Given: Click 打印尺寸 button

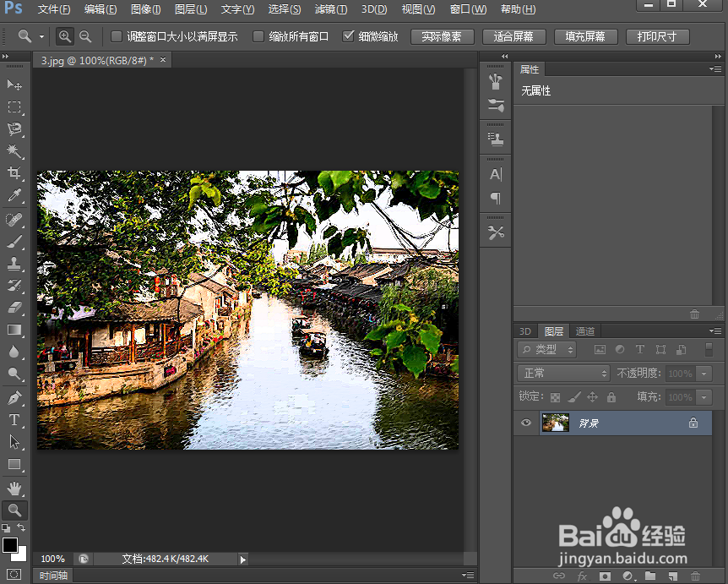Looking at the screenshot, I should [x=657, y=36].
